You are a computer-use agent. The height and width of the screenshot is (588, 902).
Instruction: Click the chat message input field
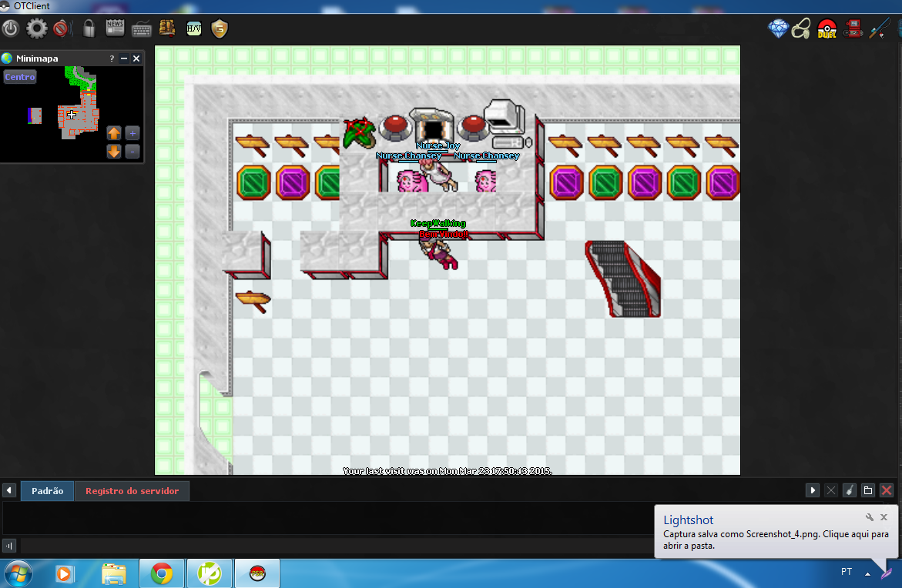pos(337,546)
